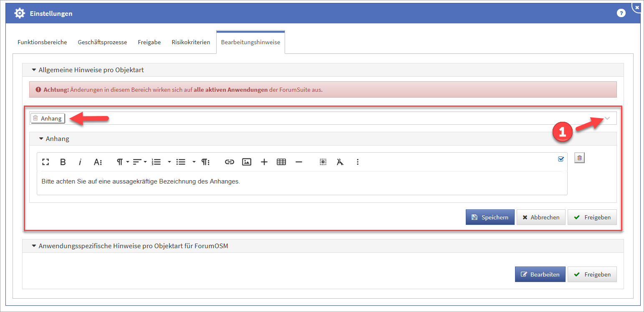Screen dimensions: 644x312
Task: Collapse the Anhang section
Action: click(x=41, y=139)
